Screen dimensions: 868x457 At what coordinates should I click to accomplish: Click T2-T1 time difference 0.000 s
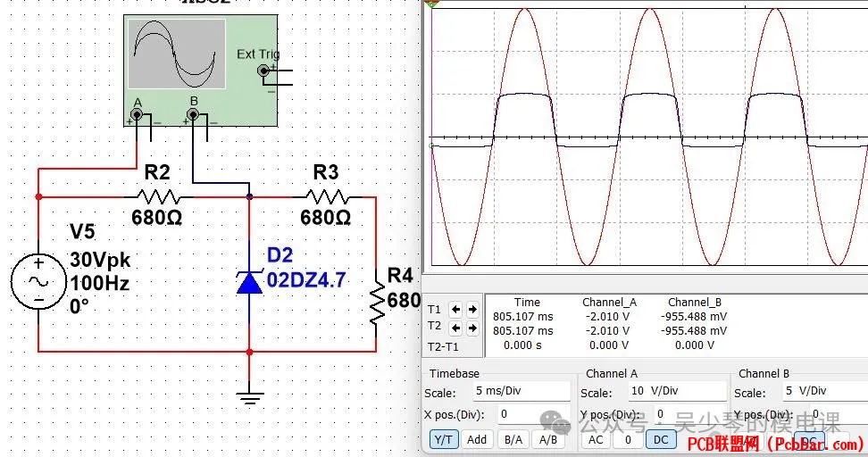coord(522,345)
